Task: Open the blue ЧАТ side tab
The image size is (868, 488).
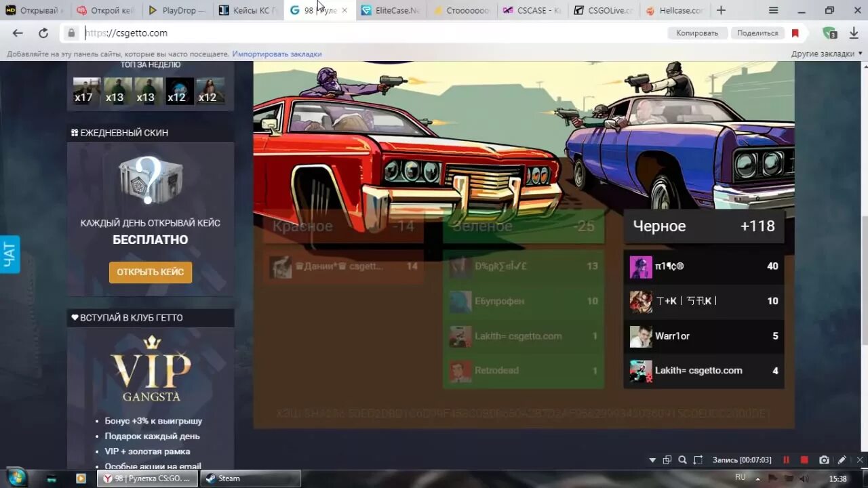Action: pos(9,255)
